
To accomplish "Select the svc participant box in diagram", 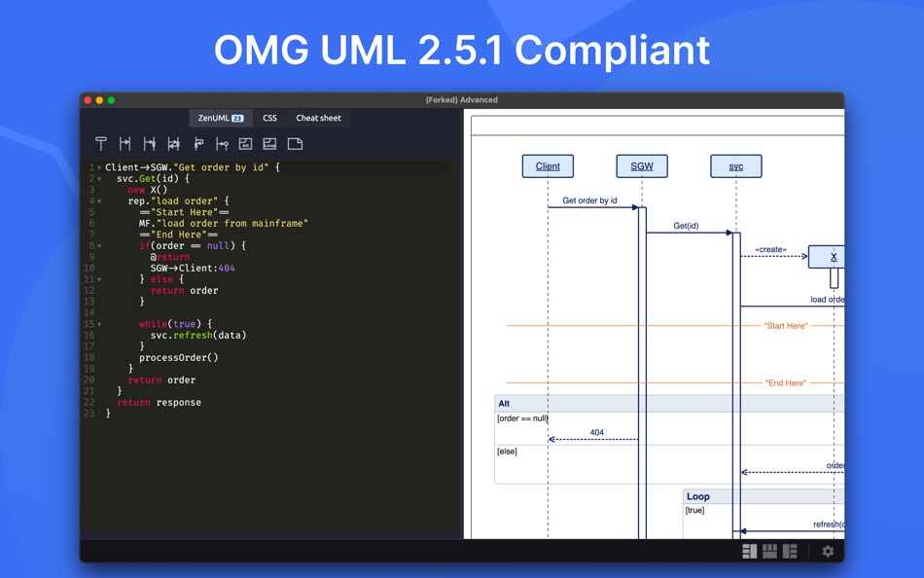I will point(736,166).
